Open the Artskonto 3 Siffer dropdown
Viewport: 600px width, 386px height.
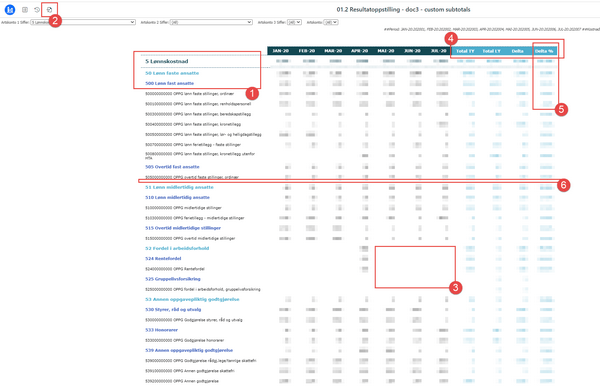(294, 22)
